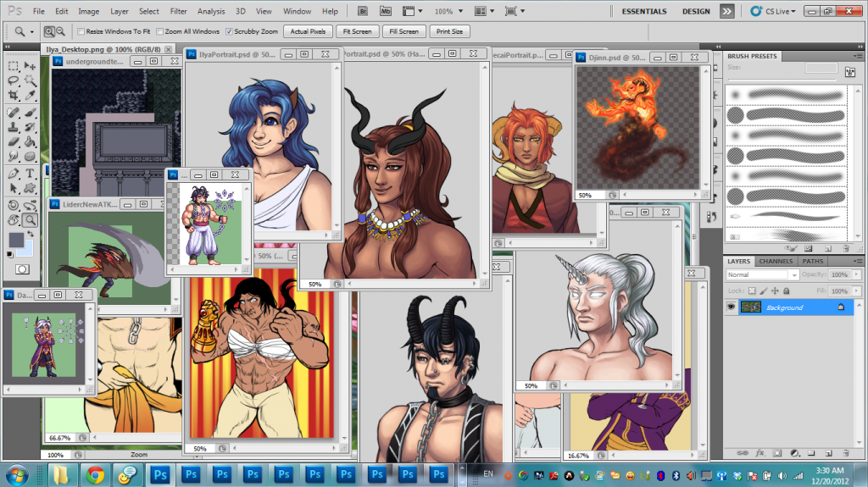Toggle Lock position in Layers panel
Screen dimensions: 868x487
(775, 291)
